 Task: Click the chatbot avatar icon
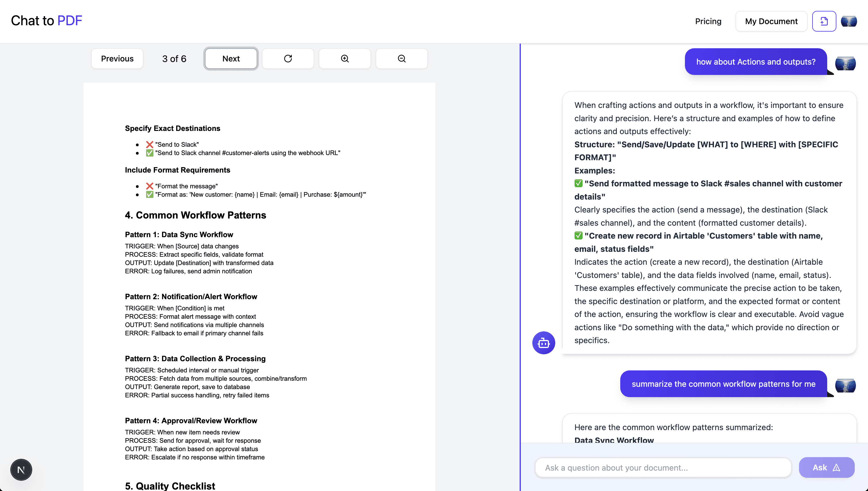click(543, 343)
